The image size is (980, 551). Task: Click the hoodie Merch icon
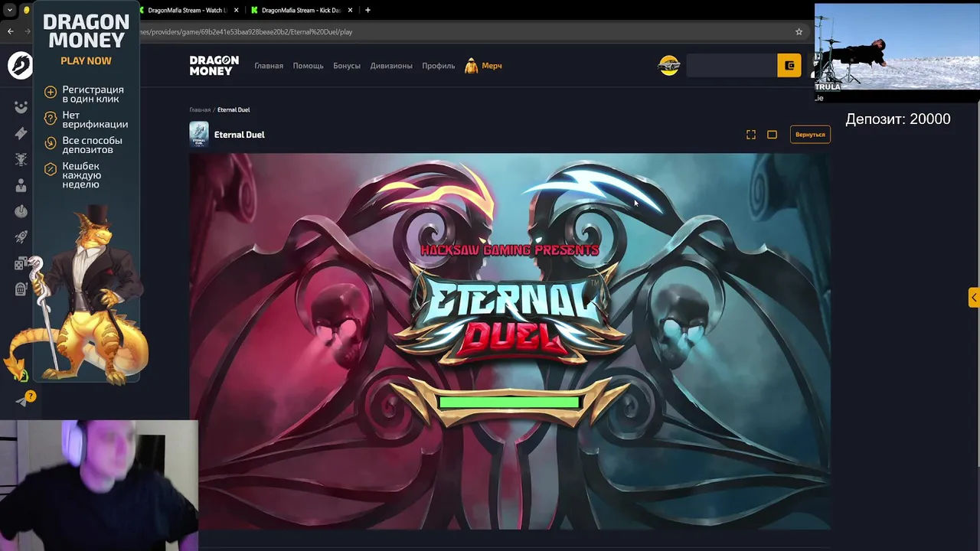coord(472,66)
